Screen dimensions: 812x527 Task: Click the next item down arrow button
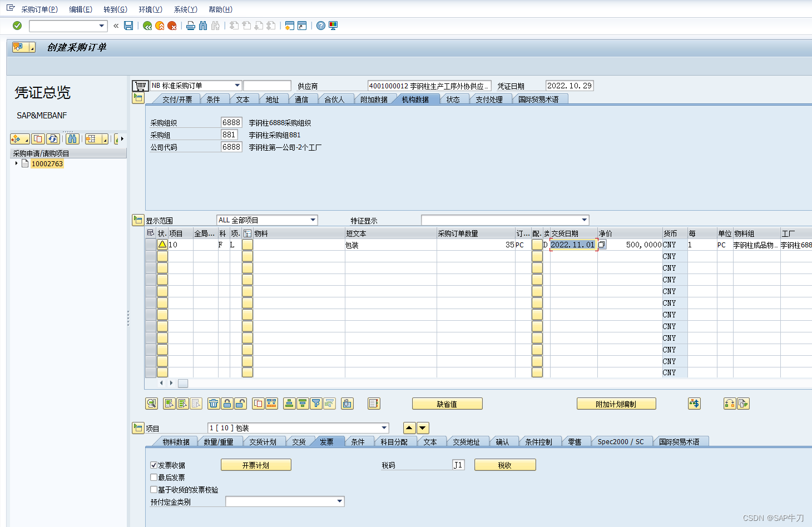(423, 428)
